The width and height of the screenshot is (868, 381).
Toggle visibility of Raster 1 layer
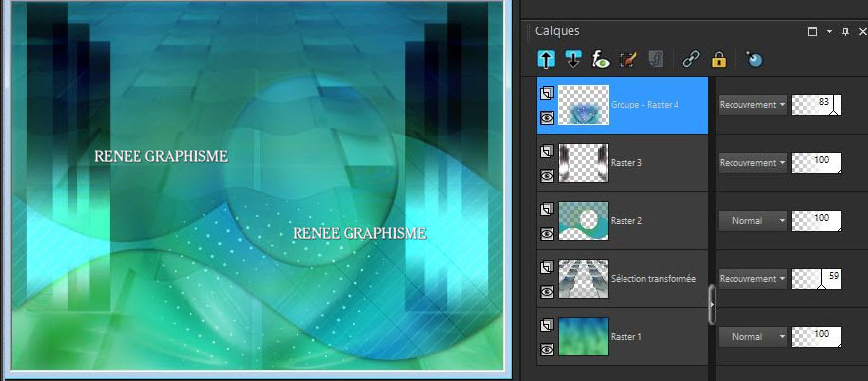coord(547,349)
